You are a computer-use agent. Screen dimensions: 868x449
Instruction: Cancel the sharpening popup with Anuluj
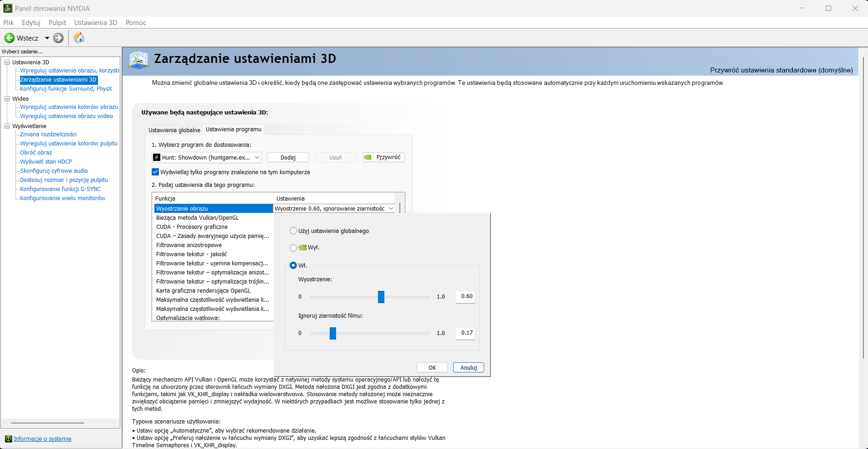(469, 367)
